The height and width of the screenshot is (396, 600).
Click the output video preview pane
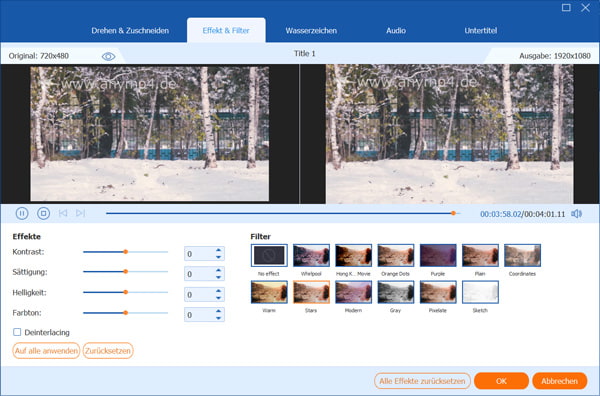click(450, 134)
